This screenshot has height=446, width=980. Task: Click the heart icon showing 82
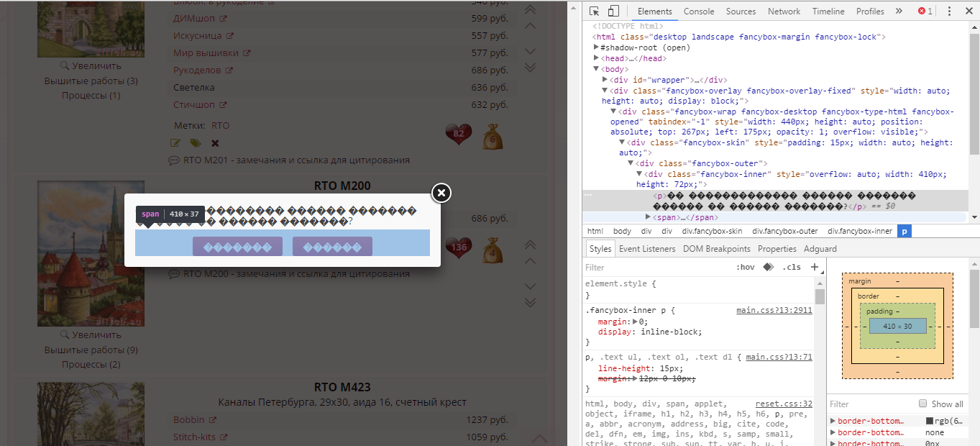458,134
